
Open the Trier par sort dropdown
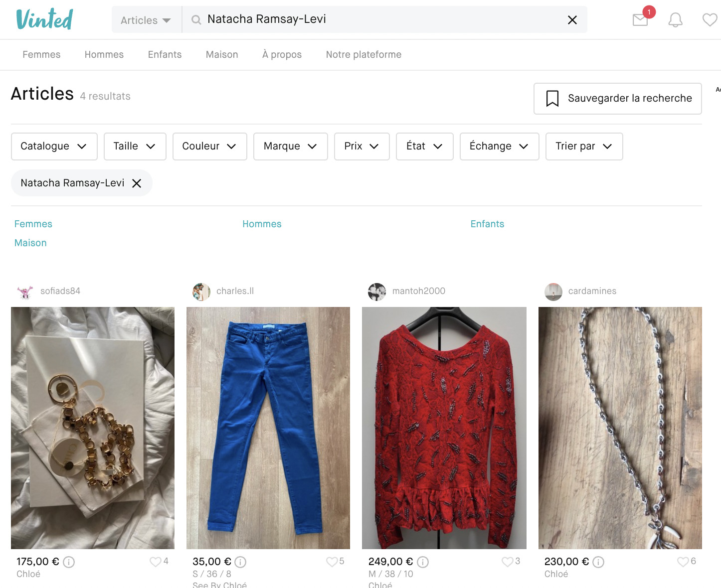click(584, 147)
